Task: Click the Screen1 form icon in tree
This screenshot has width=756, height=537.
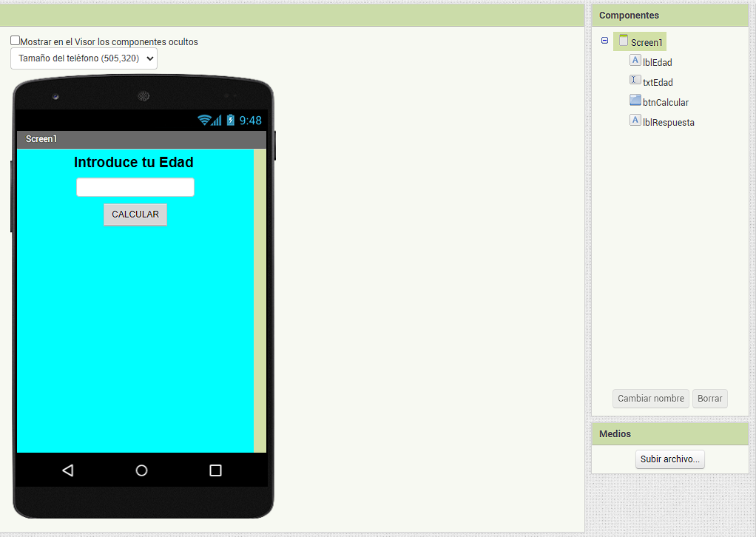Action: [624, 41]
